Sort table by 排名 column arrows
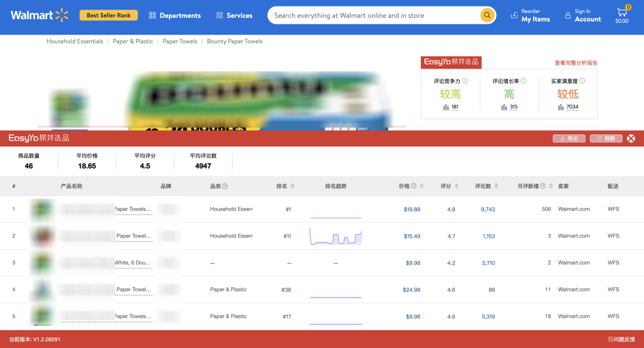 [x=292, y=186]
